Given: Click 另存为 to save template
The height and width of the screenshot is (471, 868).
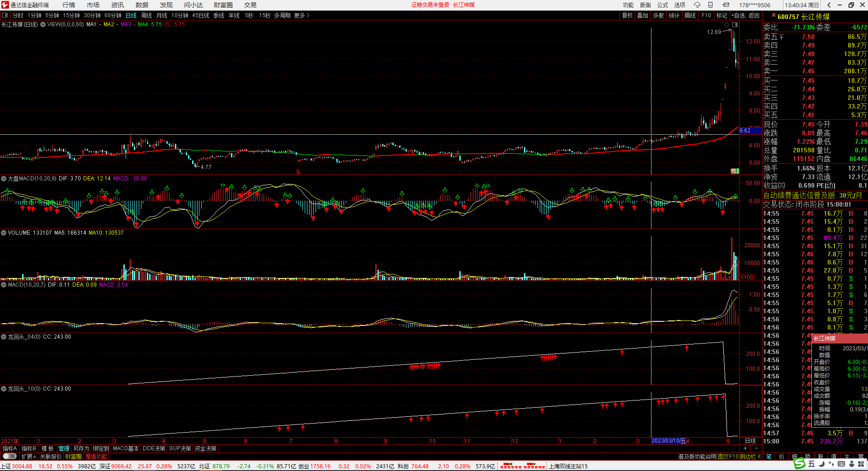Looking at the screenshot, I should 81,448.
